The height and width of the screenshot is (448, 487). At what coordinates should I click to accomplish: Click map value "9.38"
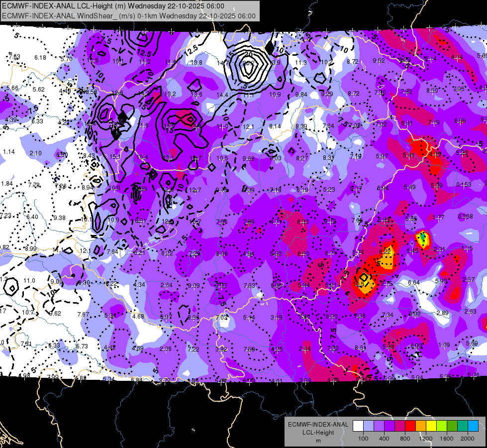(59, 218)
